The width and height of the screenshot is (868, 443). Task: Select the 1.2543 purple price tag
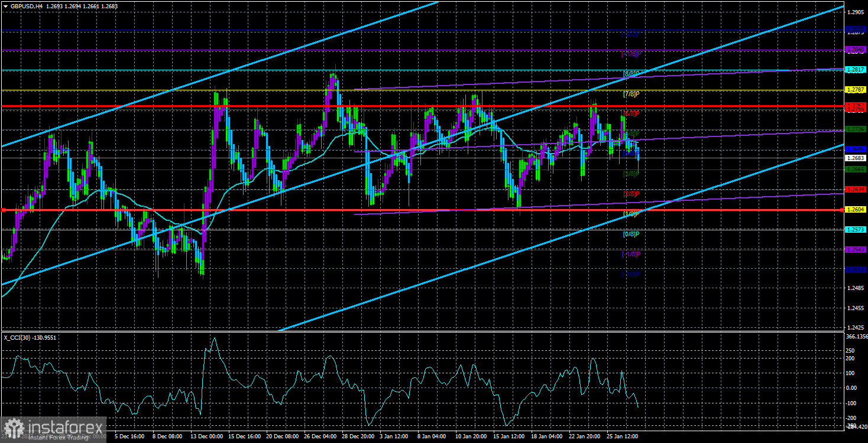pos(856,249)
